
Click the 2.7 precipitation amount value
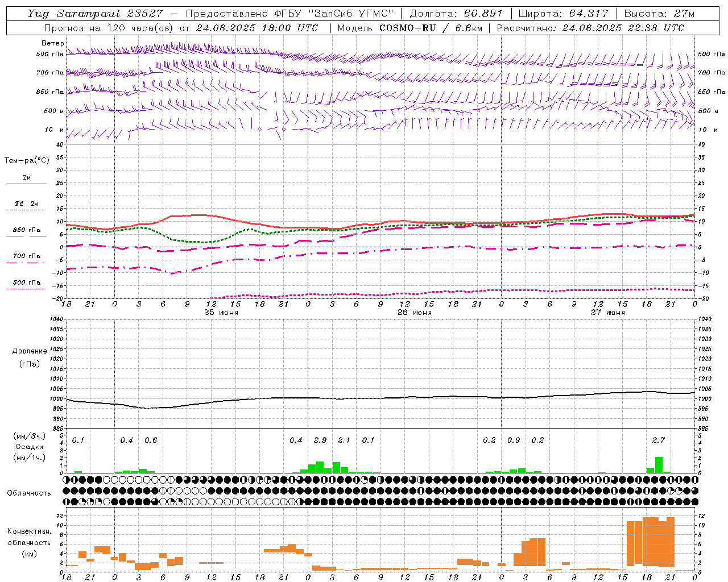pyautogui.click(x=659, y=440)
